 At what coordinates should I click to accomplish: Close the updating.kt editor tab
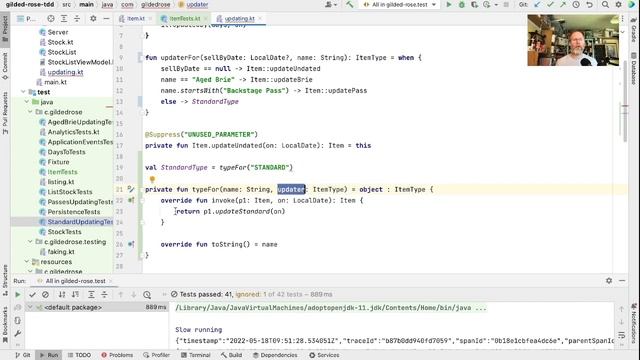coord(260,18)
